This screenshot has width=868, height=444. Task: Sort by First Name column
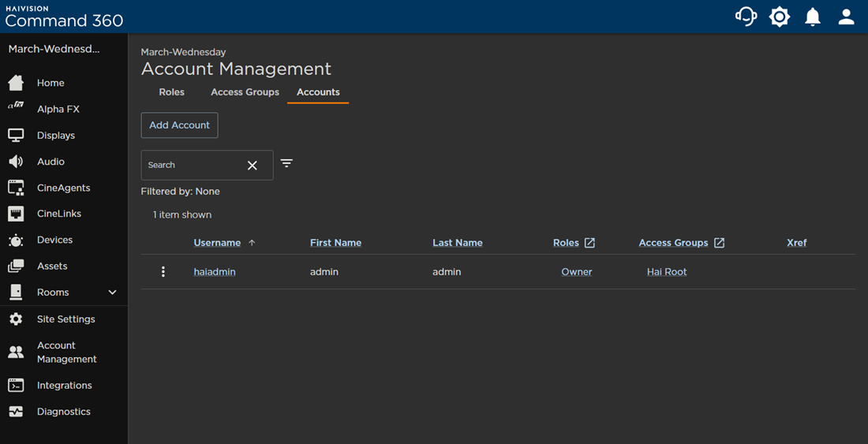click(x=335, y=243)
